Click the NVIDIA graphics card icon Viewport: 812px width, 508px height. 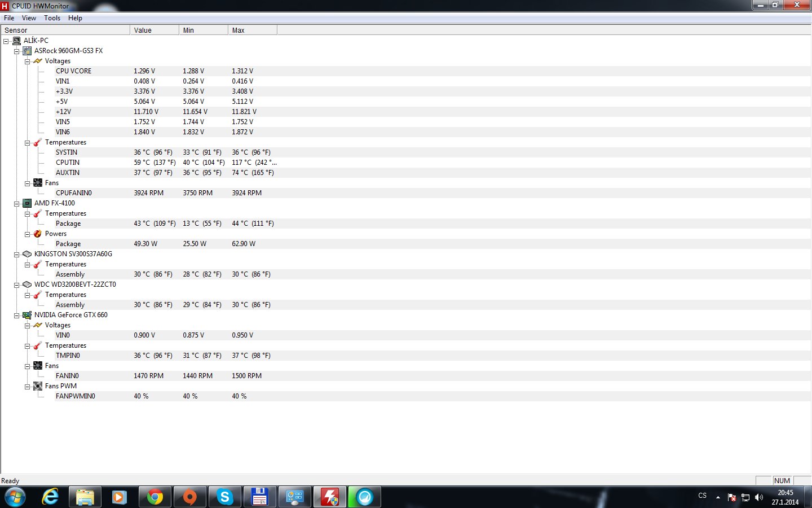coord(27,315)
